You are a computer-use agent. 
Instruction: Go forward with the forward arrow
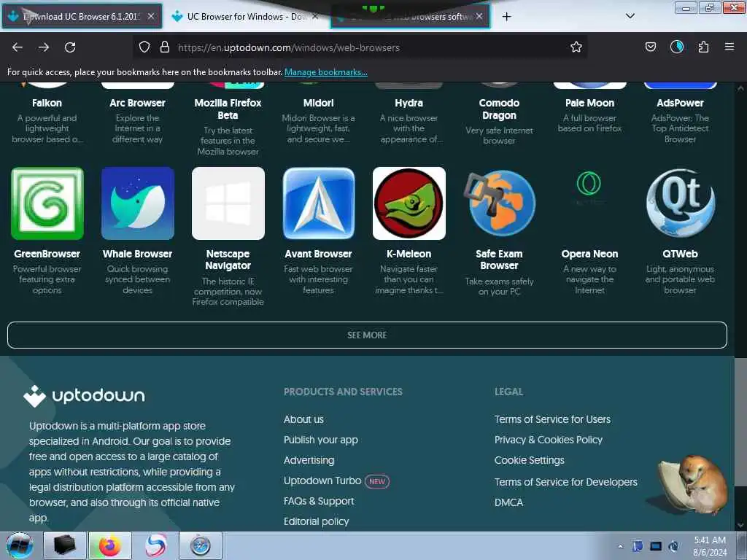point(44,47)
